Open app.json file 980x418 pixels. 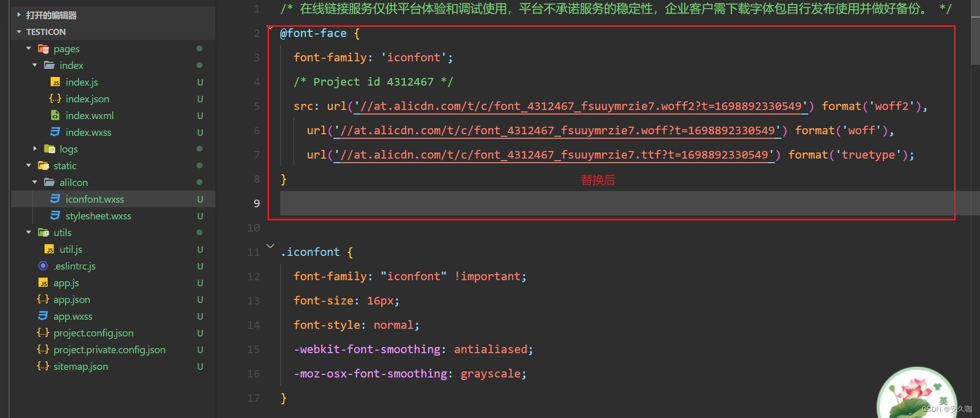72,299
